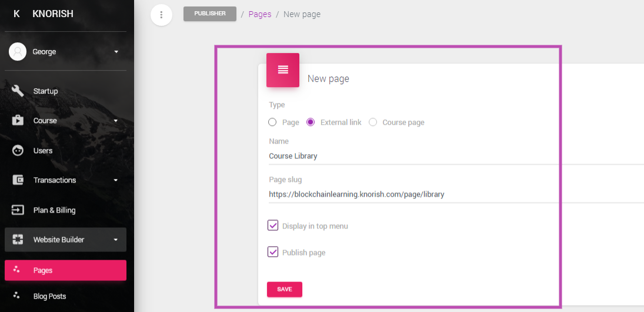This screenshot has height=312, width=644.
Task: Open Plan & Billing in the sidebar
Action: [x=66, y=210]
